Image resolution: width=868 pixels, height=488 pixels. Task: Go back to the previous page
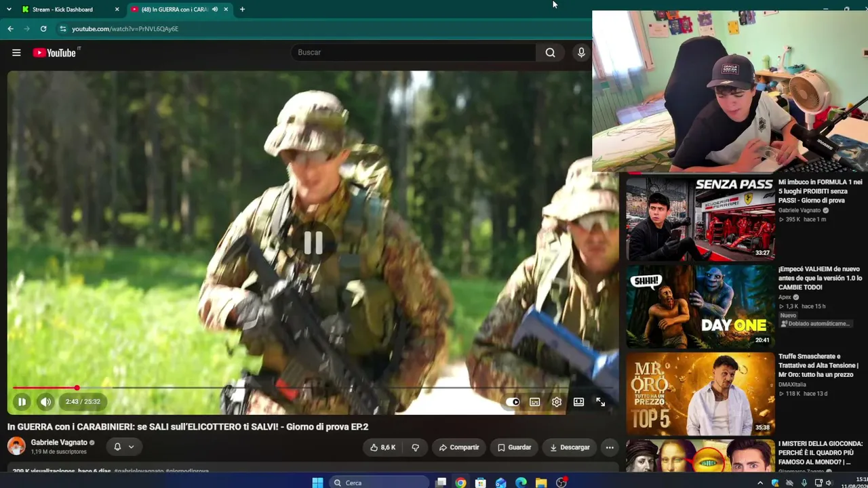coord(10,29)
